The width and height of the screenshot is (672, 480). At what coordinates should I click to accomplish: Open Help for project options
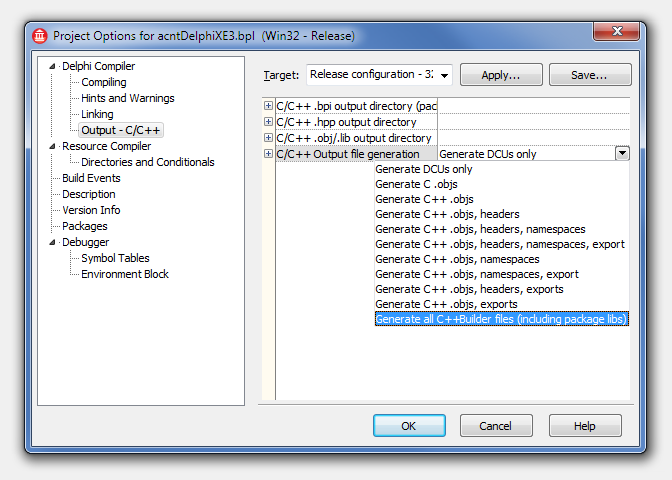tap(585, 426)
